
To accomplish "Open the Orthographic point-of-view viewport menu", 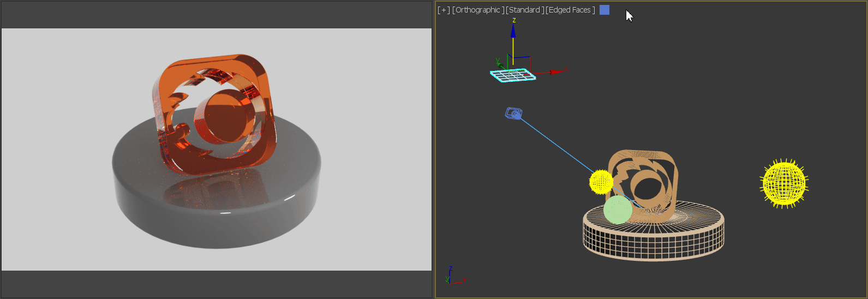I will tap(478, 10).
